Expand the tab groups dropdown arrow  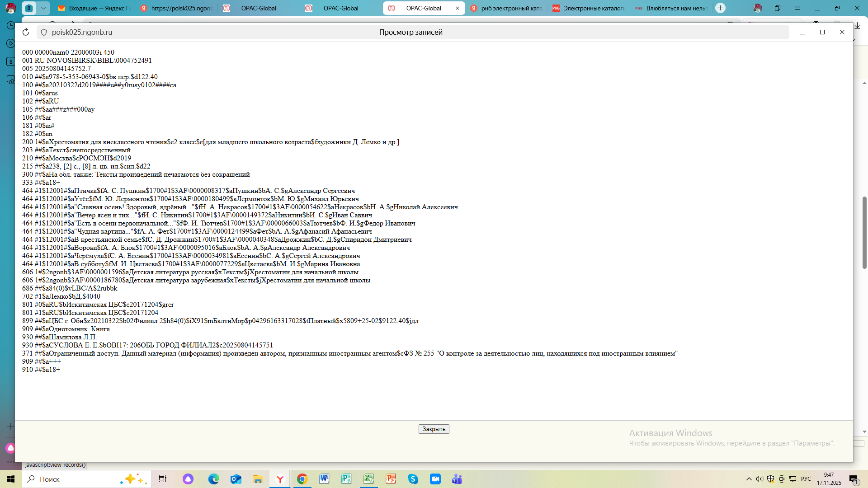coord(43,8)
